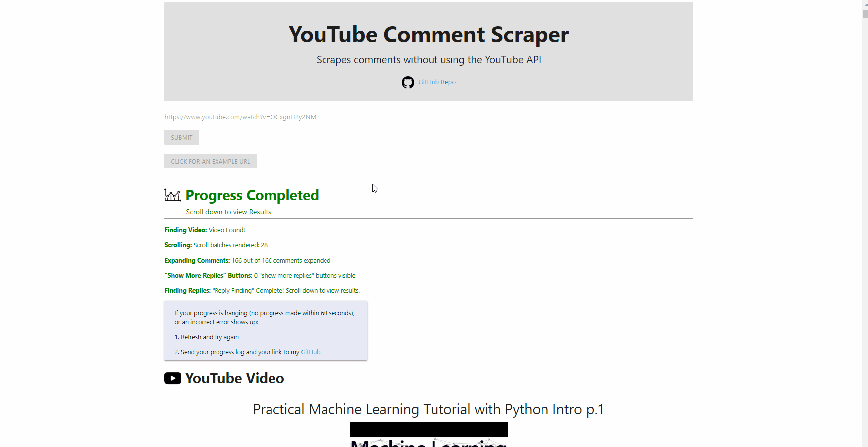Click the page vertical scrollbar thumb
868x447 pixels.
(865, 14)
